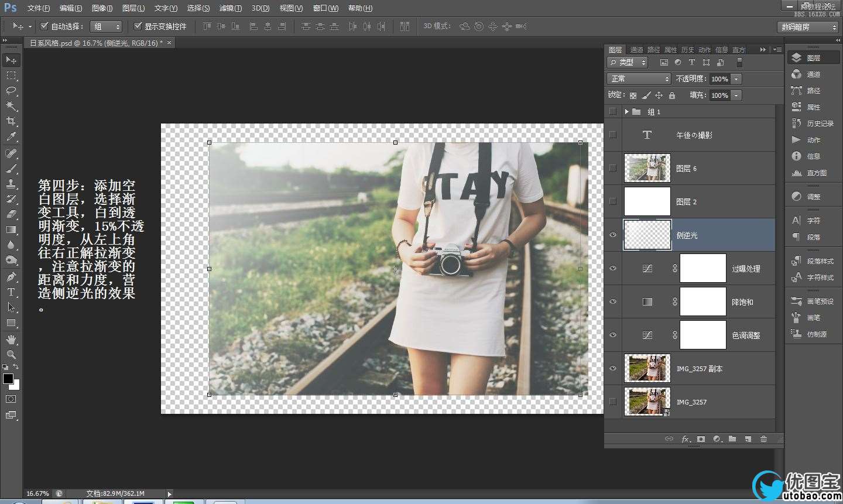This screenshot has width=843, height=504.
Task: Hide the 降饱和 layer
Action: click(x=613, y=301)
